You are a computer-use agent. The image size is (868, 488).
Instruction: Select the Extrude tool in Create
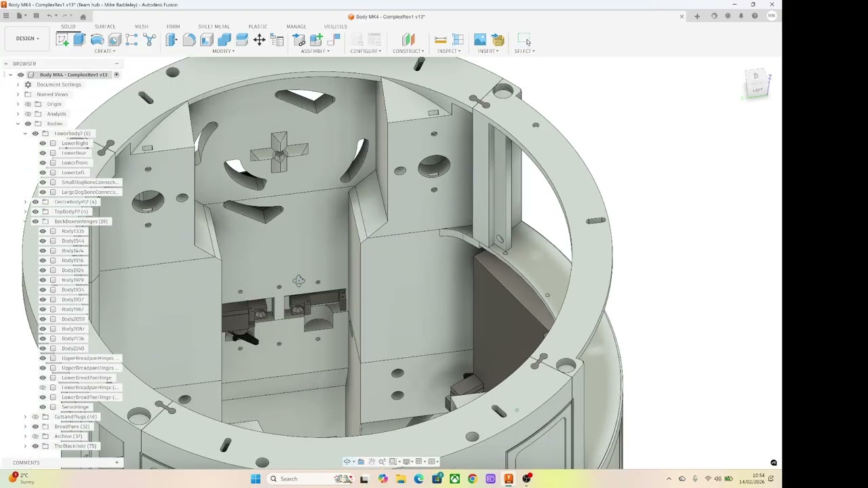(79, 40)
